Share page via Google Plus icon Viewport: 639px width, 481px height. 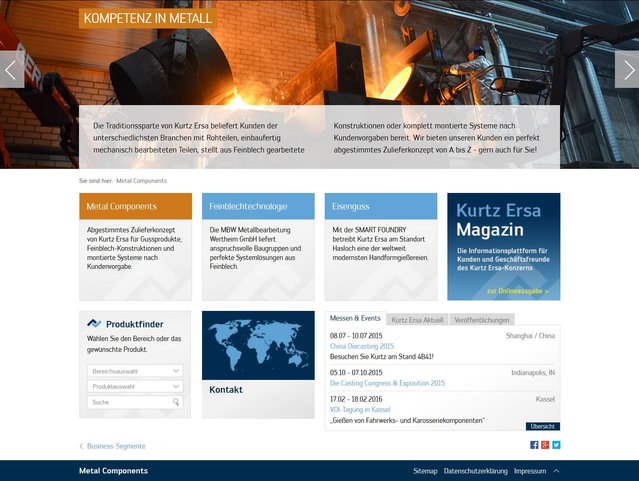tap(545, 445)
